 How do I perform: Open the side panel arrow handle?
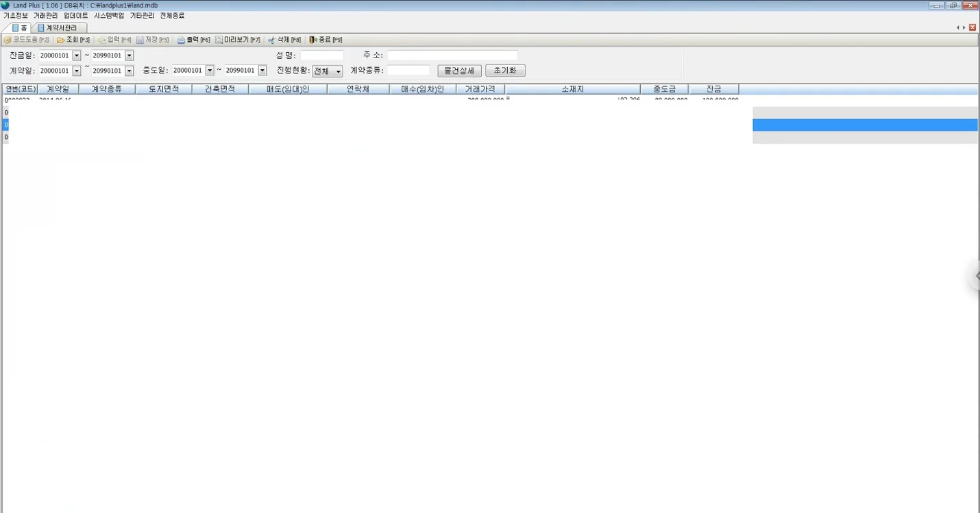tap(976, 276)
